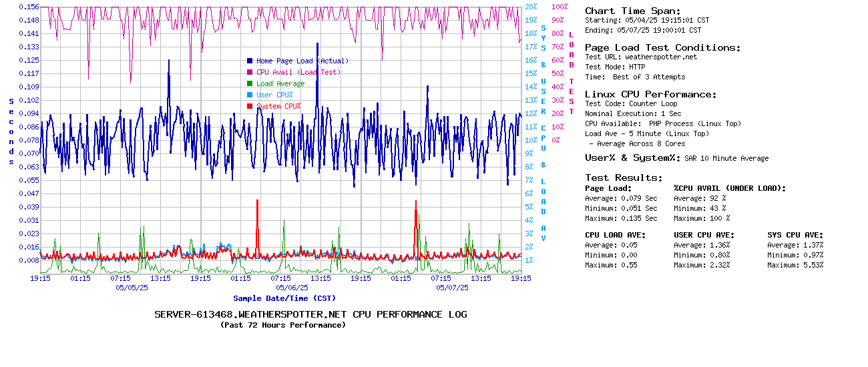Image resolution: width=868 pixels, height=367 pixels.
Task: Click the 05/06/25 date label on the x-axis
Action: coord(292,288)
